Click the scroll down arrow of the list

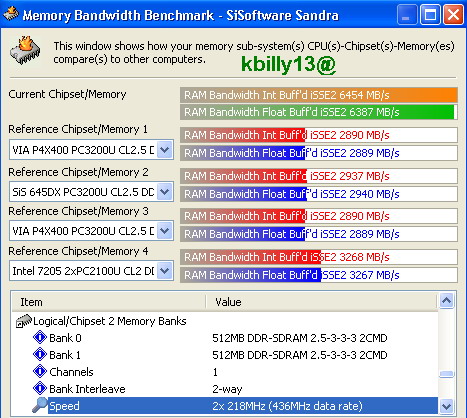[x=446, y=406]
